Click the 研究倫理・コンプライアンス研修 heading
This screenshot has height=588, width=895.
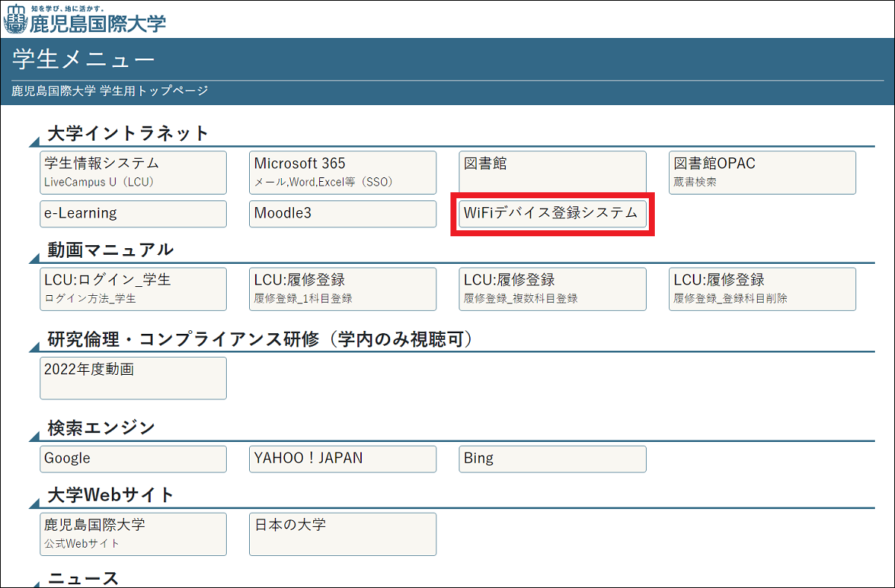point(260,339)
